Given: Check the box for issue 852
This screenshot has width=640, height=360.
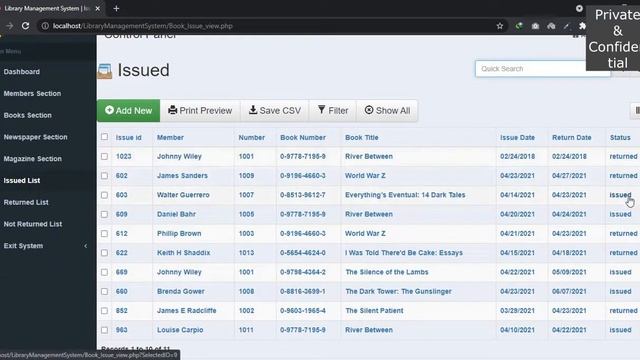Looking at the screenshot, I should (104, 311).
